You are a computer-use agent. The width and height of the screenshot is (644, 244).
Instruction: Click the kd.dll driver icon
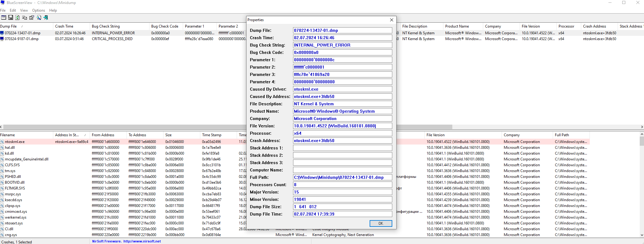click(2, 153)
